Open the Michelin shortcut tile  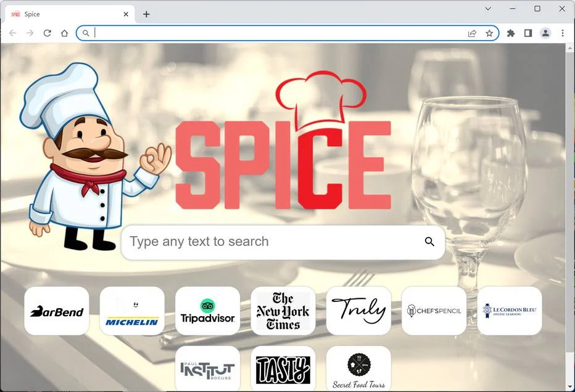pyautogui.click(x=132, y=311)
